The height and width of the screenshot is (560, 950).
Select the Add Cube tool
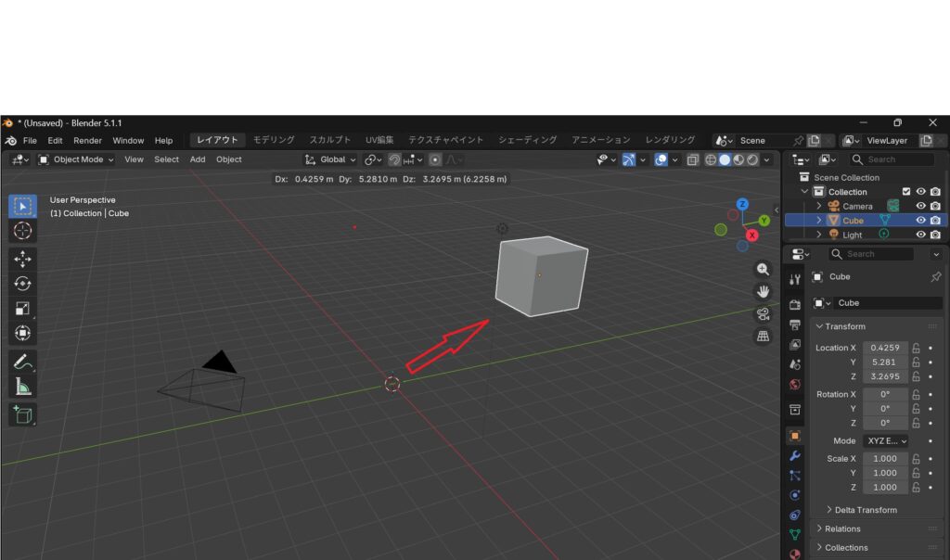(23, 414)
